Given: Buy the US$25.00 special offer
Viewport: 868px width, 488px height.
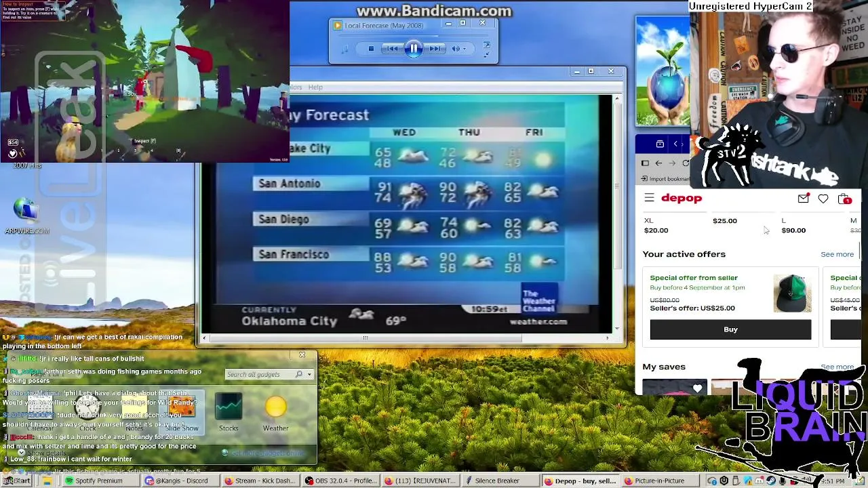Looking at the screenshot, I should pos(730,329).
